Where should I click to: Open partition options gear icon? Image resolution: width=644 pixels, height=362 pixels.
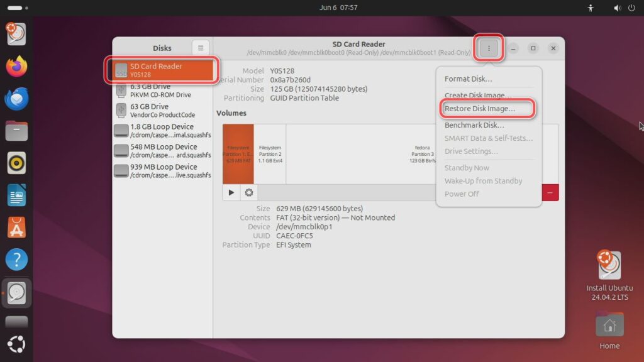pos(249,193)
